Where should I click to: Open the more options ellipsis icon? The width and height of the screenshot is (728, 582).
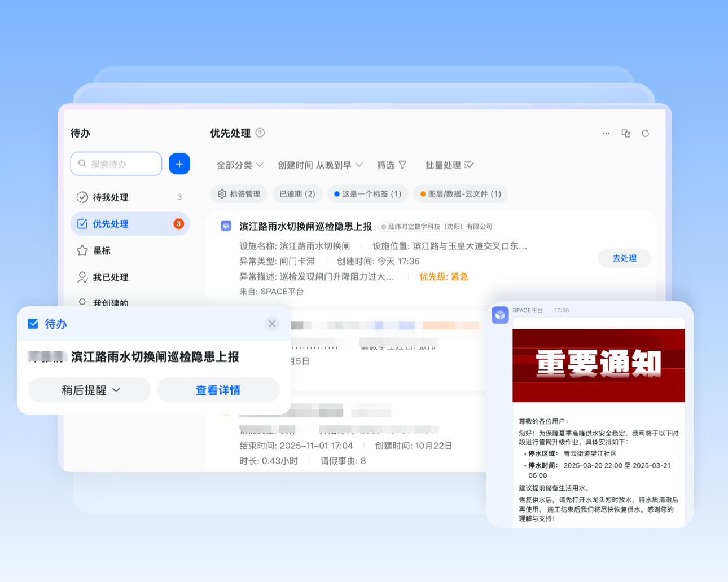click(x=606, y=133)
